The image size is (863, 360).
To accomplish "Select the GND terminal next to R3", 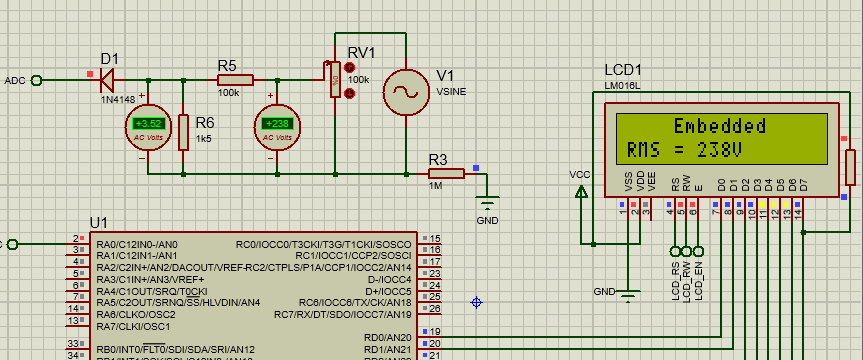I will pyautogui.click(x=487, y=204).
